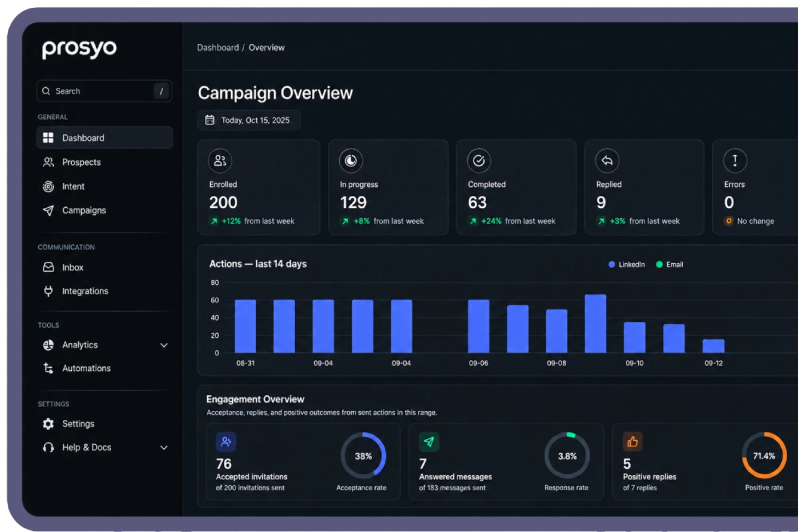The height and width of the screenshot is (532, 798).
Task: Click the In progress circle icon
Action: [x=351, y=161]
